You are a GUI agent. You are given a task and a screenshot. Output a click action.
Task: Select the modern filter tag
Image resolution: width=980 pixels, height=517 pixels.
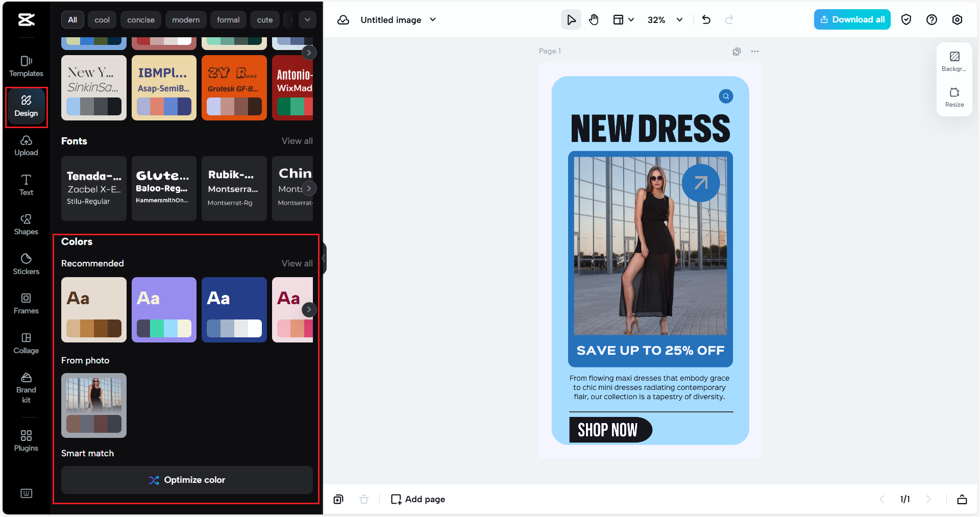point(186,19)
